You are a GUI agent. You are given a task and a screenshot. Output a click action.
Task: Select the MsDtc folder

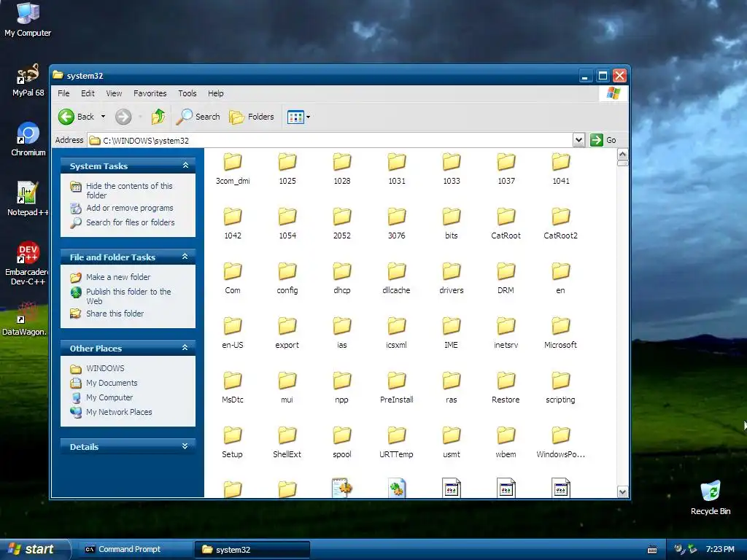click(x=233, y=388)
